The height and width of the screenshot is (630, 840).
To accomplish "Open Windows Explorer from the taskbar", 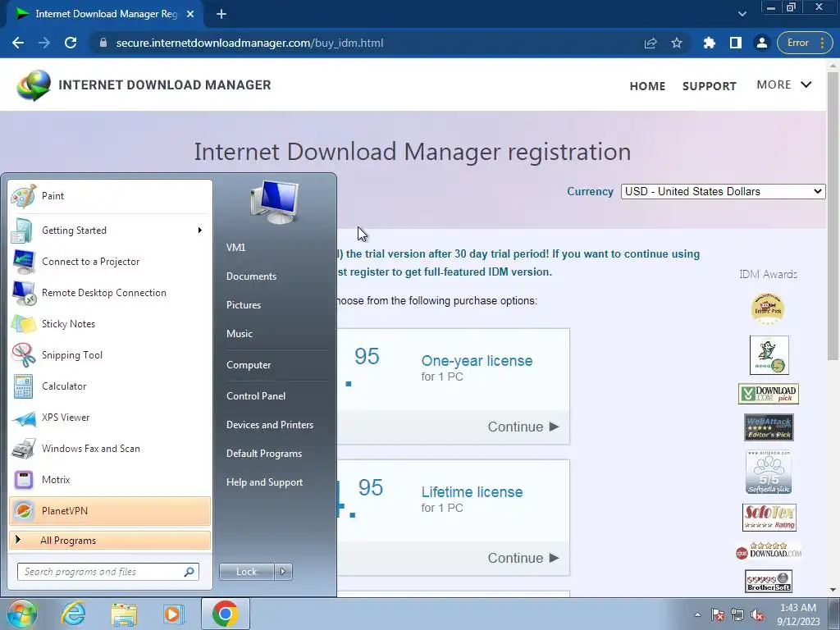I will tap(124, 614).
